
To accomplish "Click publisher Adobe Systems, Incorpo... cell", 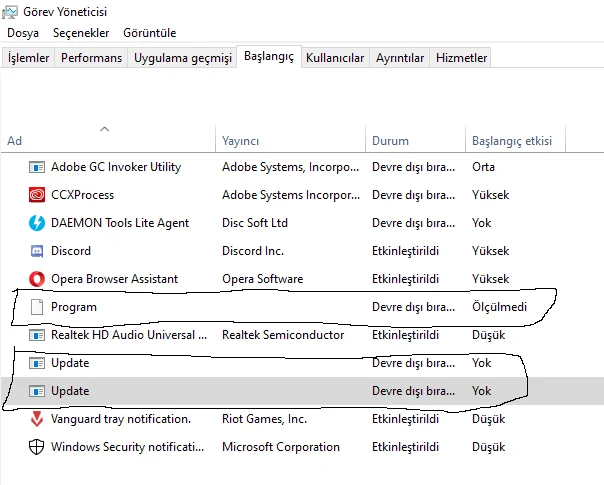I will pos(290,167).
